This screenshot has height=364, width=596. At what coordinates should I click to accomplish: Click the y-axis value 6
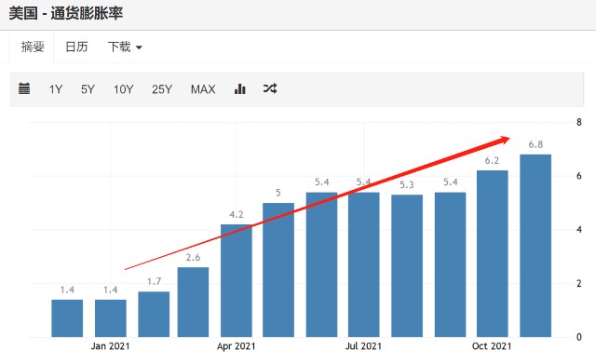(x=579, y=176)
